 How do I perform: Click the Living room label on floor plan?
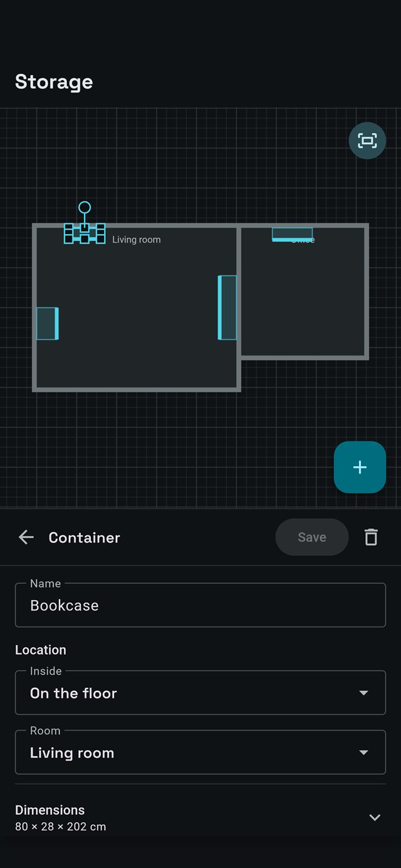point(137,240)
